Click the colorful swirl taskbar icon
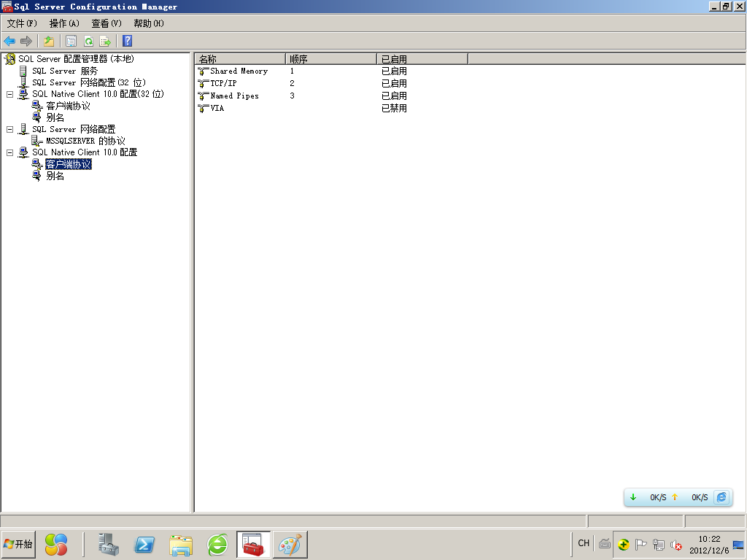The height and width of the screenshot is (560, 747). [x=56, y=544]
